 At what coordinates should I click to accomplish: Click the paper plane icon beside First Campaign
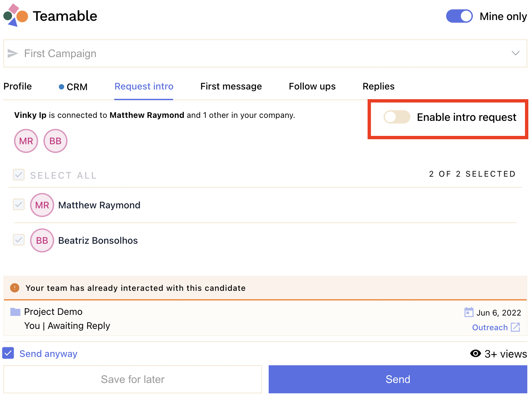pyautogui.click(x=12, y=53)
